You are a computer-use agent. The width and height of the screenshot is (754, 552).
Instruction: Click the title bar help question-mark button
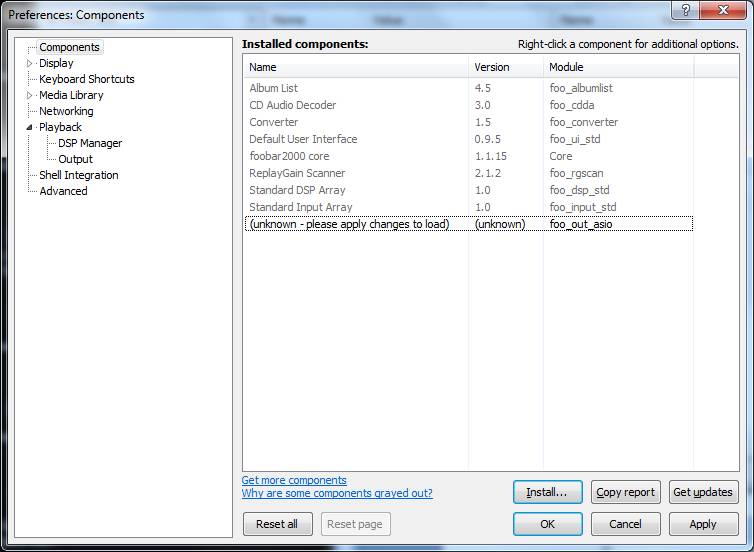[686, 10]
